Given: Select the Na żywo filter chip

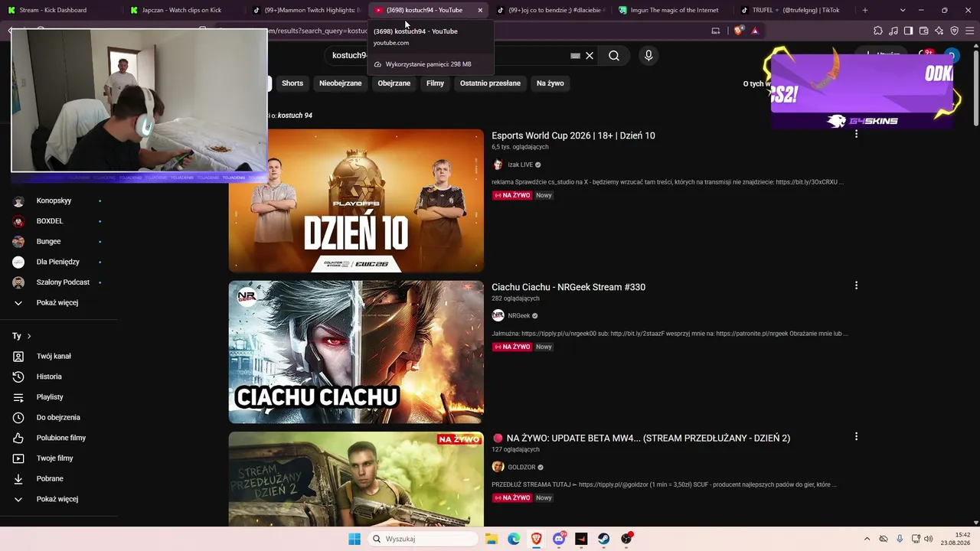Looking at the screenshot, I should pos(550,83).
